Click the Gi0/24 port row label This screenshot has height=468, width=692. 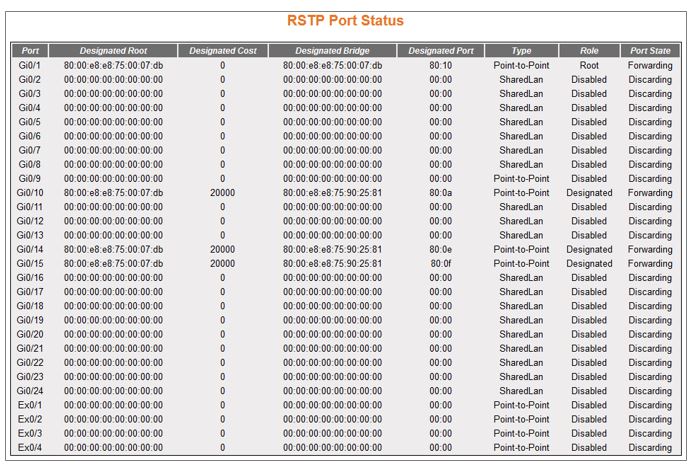(x=30, y=391)
